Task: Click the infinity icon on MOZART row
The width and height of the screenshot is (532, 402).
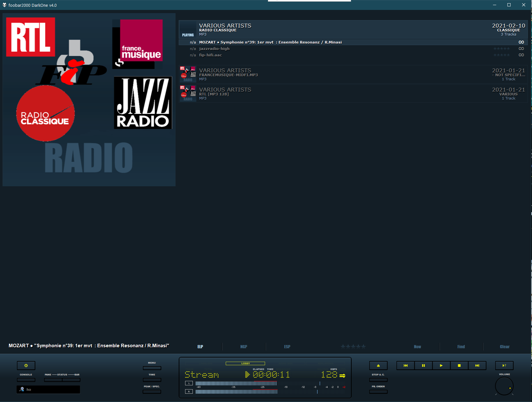Action: point(521,42)
